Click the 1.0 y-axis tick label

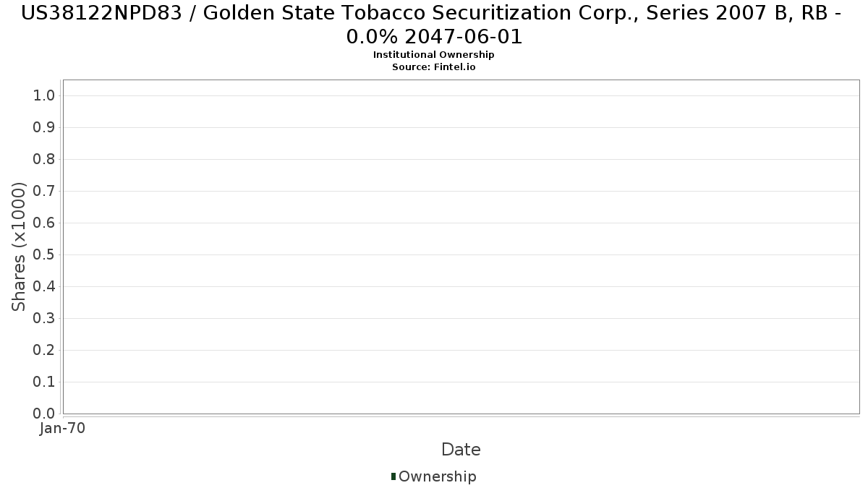(x=45, y=96)
